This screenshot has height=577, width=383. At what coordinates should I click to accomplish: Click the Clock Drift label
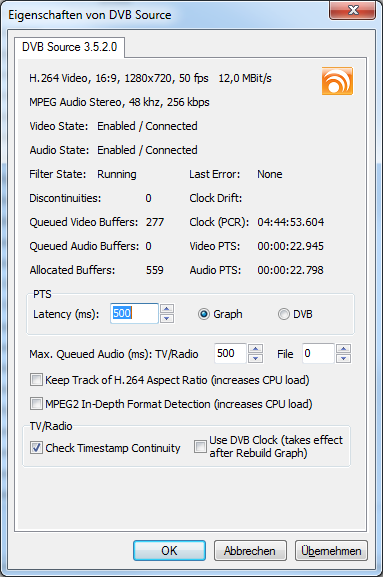click(x=216, y=198)
